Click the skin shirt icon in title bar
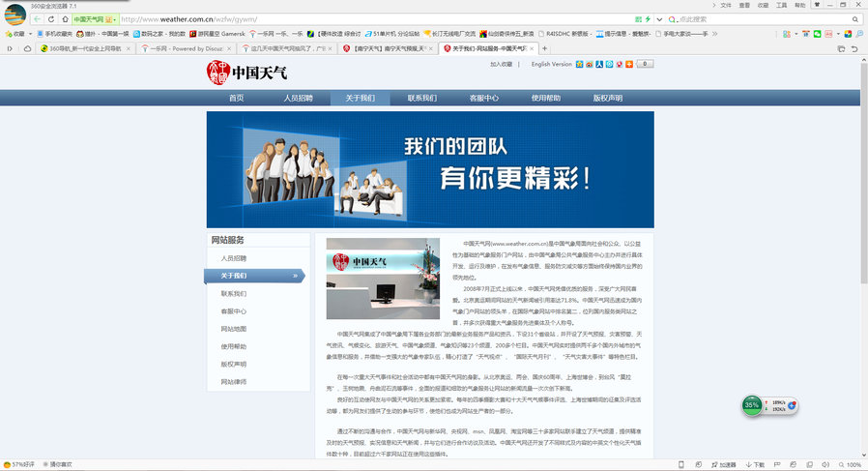Image resolution: width=868 pixels, height=471 pixels. pyautogui.click(x=817, y=5)
